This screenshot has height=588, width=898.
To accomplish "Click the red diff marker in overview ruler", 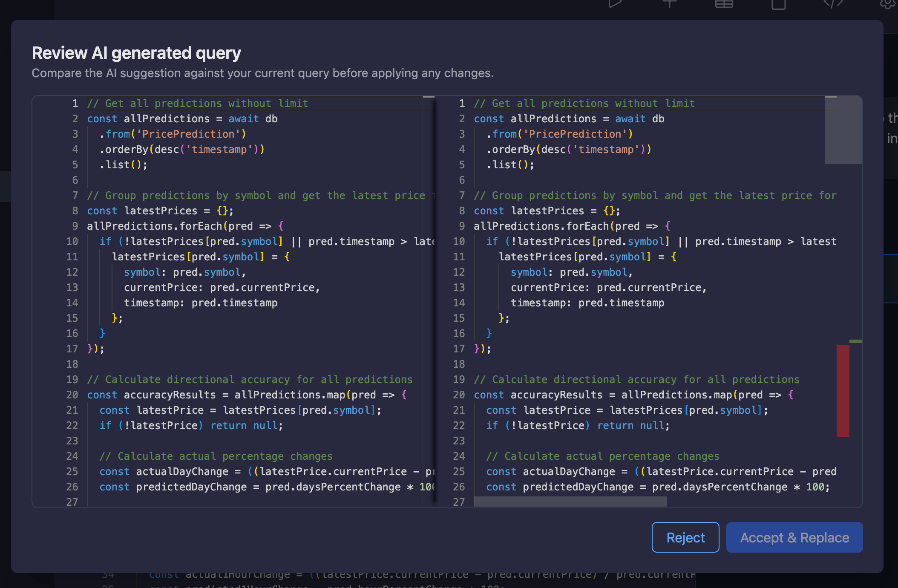I will (843, 390).
